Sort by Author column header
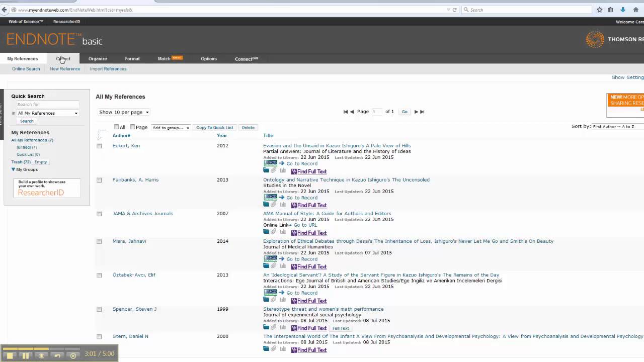Screen dimensions: 644x362 coord(121,136)
